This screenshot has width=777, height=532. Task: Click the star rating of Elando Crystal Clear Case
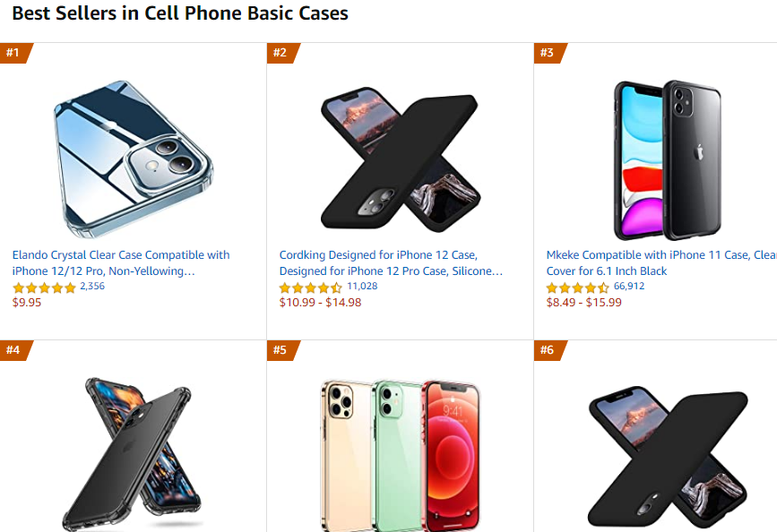[x=44, y=287]
